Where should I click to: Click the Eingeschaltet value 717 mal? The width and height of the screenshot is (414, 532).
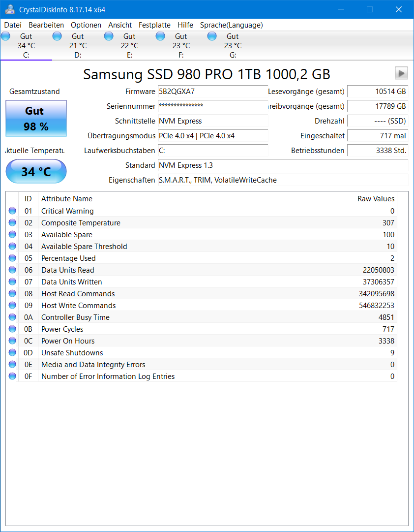(378, 136)
